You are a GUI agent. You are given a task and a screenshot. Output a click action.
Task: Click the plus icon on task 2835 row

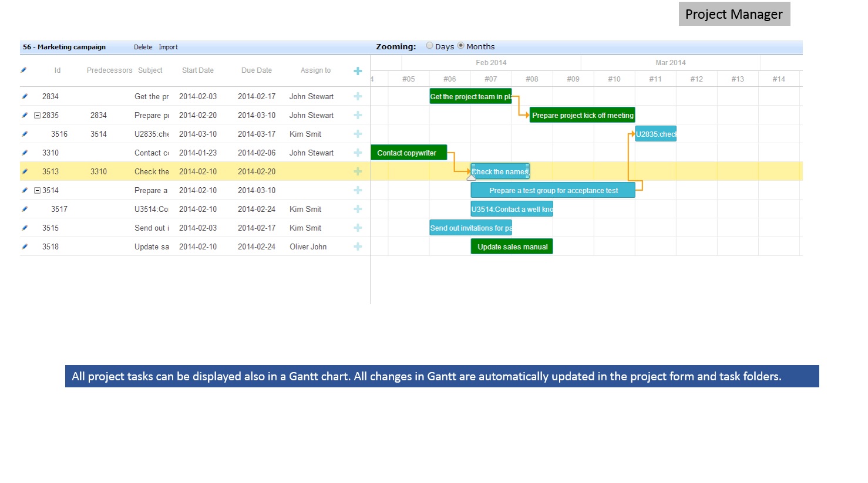358,115
